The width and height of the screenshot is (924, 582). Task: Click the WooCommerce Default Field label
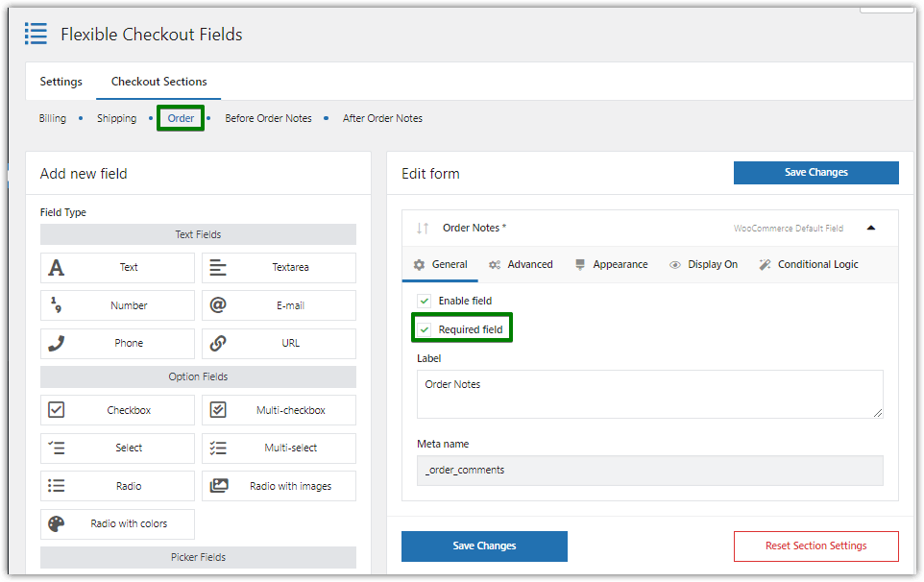(x=788, y=229)
